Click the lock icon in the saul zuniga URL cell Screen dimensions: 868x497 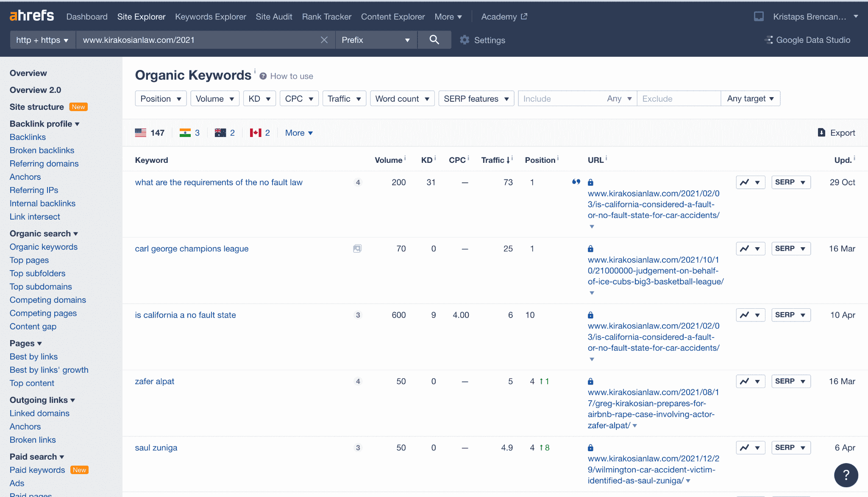(x=590, y=448)
